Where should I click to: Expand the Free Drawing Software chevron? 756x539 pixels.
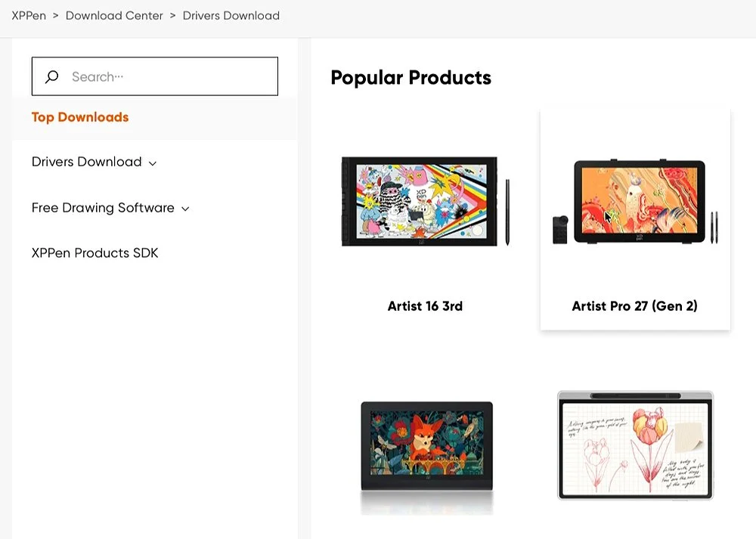[185, 209]
